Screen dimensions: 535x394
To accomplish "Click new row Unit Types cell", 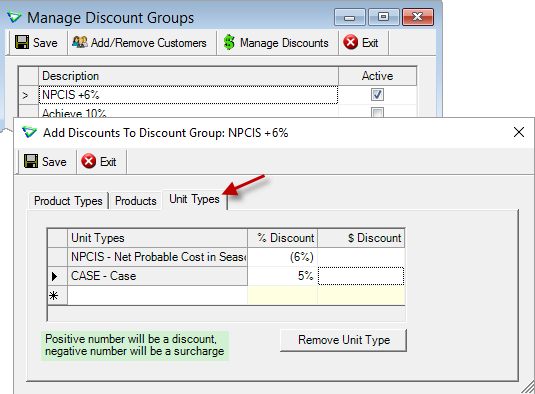I will tap(157, 295).
